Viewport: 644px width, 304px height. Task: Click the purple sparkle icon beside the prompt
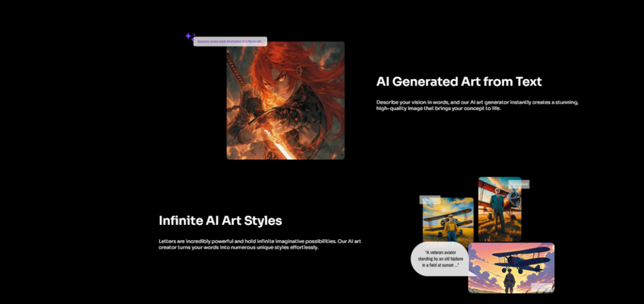(x=189, y=36)
